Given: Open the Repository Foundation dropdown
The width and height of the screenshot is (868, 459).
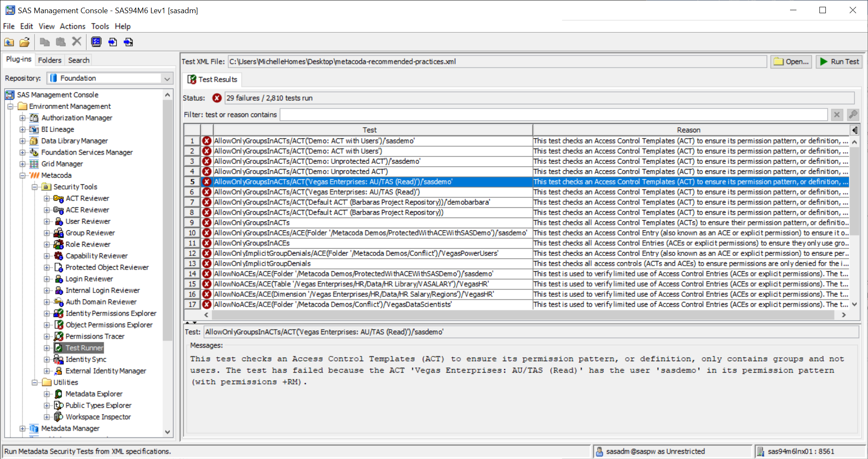Looking at the screenshot, I should 167,78.
